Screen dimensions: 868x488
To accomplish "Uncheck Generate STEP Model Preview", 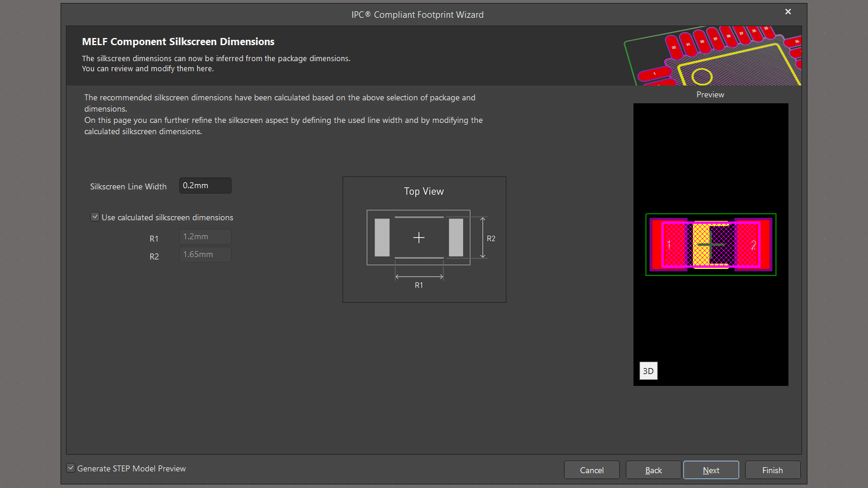I will [71, 468].
